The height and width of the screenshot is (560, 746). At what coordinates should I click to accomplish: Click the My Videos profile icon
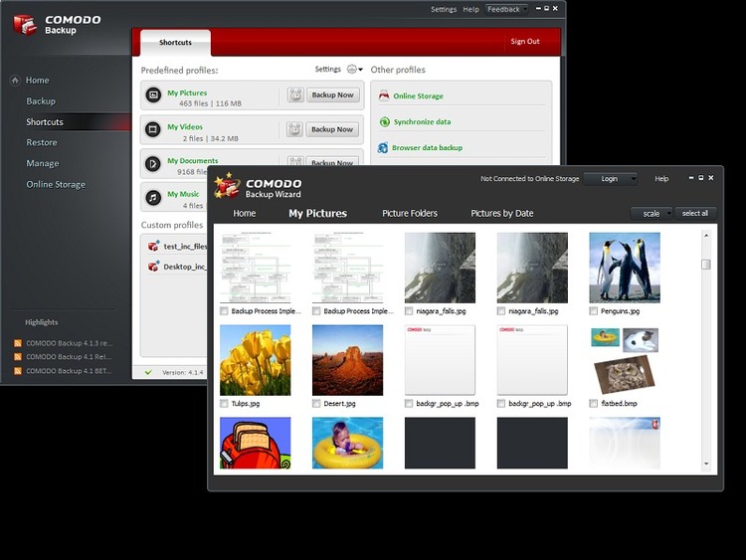tap(153, 129)
